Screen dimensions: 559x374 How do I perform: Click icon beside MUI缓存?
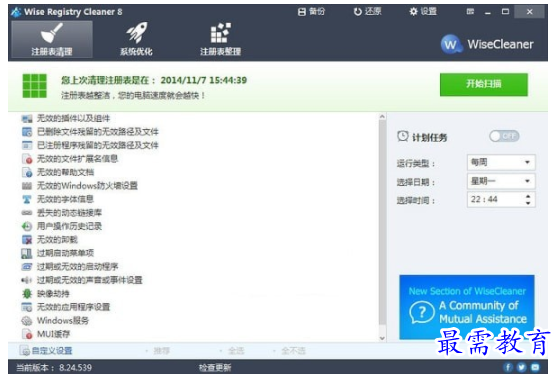(x=27, y=334)
